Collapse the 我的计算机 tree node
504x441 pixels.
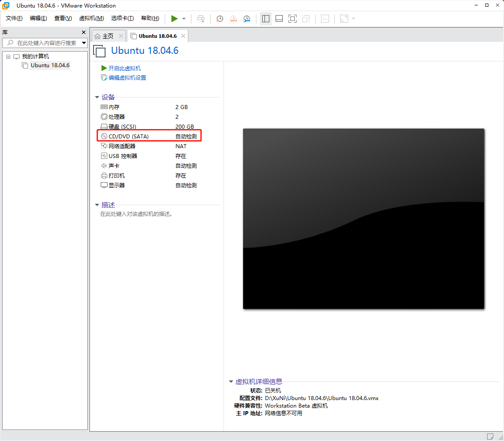tap(8, 57)
